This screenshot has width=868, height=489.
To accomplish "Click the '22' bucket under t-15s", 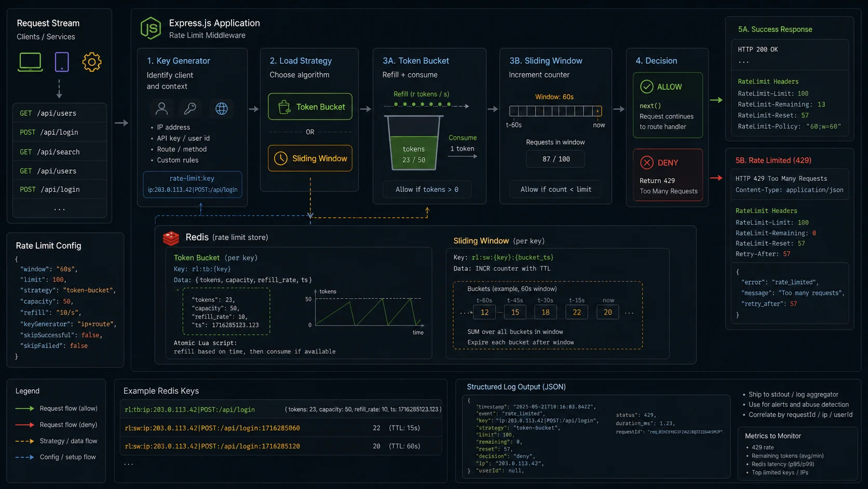I will tap(577, 312).
